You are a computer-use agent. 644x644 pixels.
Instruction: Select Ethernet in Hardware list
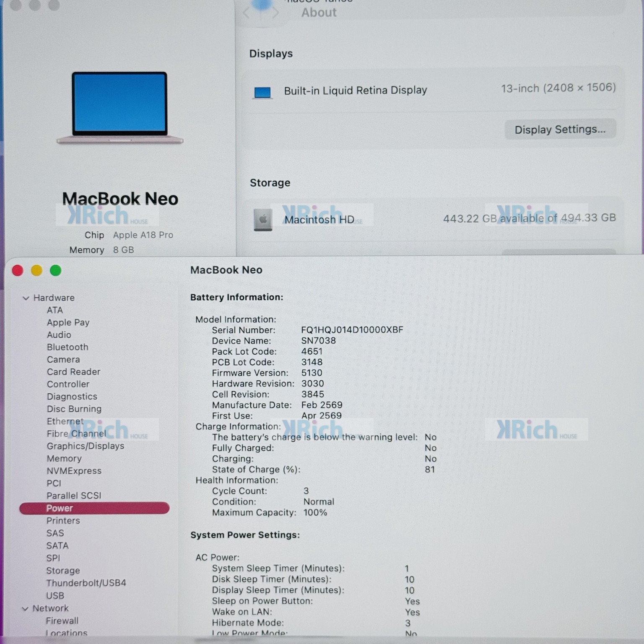[65, 421]
